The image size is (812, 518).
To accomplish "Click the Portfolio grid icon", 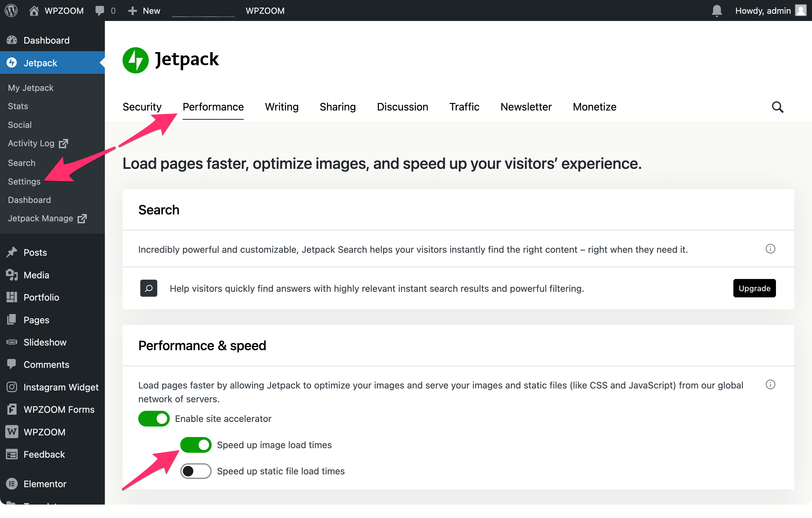I will pos(12,297).
